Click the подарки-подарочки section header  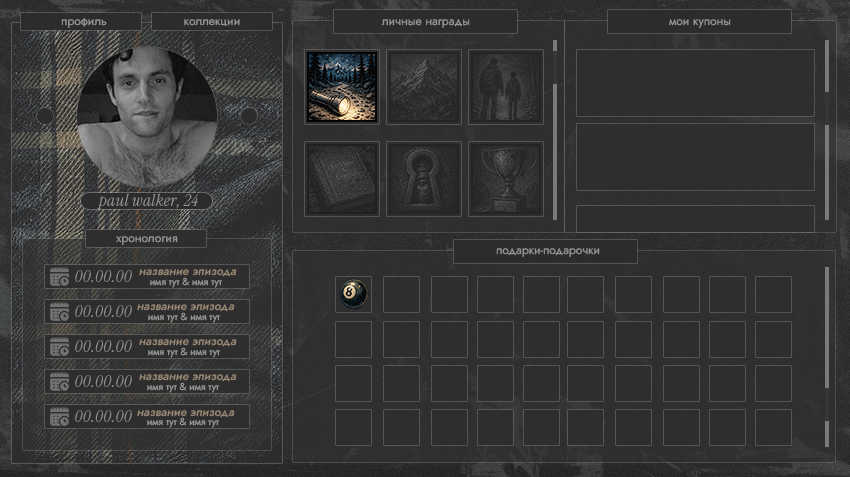point(545,251)
